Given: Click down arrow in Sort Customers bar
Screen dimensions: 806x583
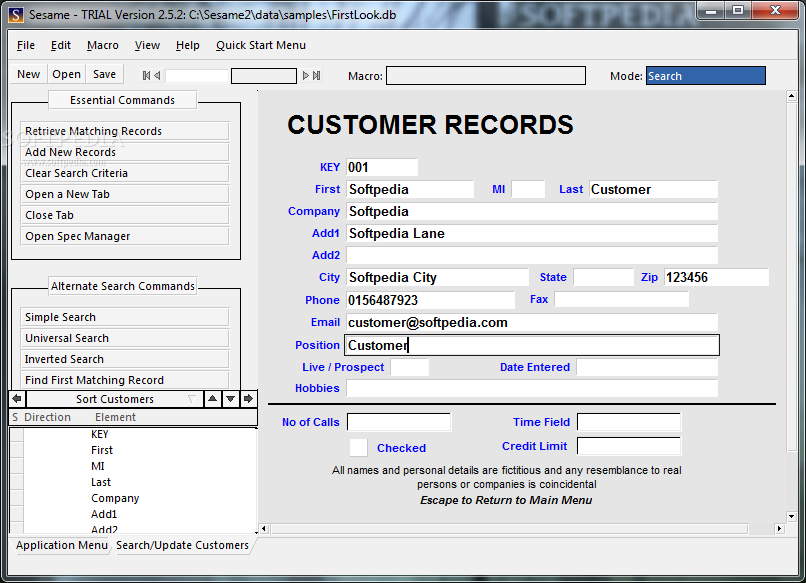Looking at the screenshot, I should (x=230, y=399).
